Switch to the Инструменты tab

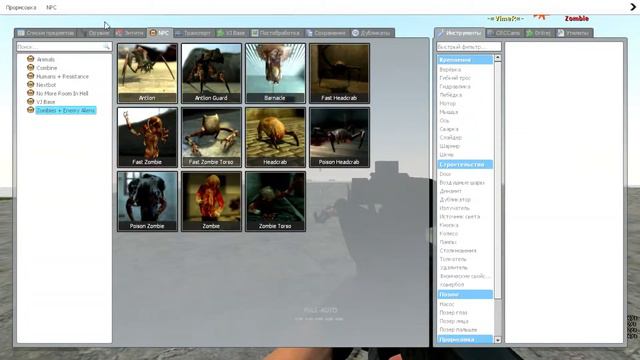[x=459, y=33]
